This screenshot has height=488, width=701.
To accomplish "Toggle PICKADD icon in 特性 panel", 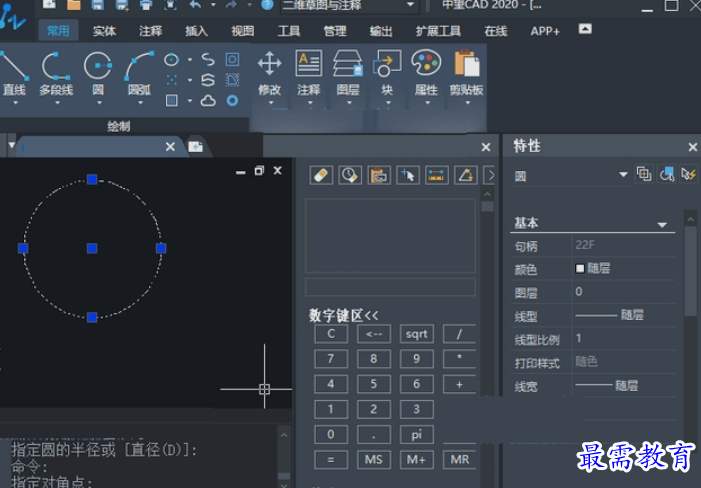I will click(644, 174).
